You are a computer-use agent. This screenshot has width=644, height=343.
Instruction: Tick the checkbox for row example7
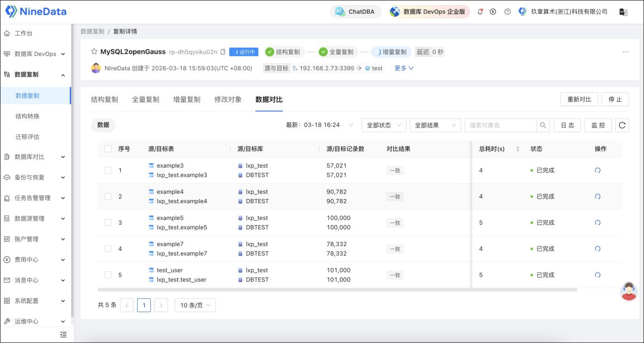click(108, 248)
